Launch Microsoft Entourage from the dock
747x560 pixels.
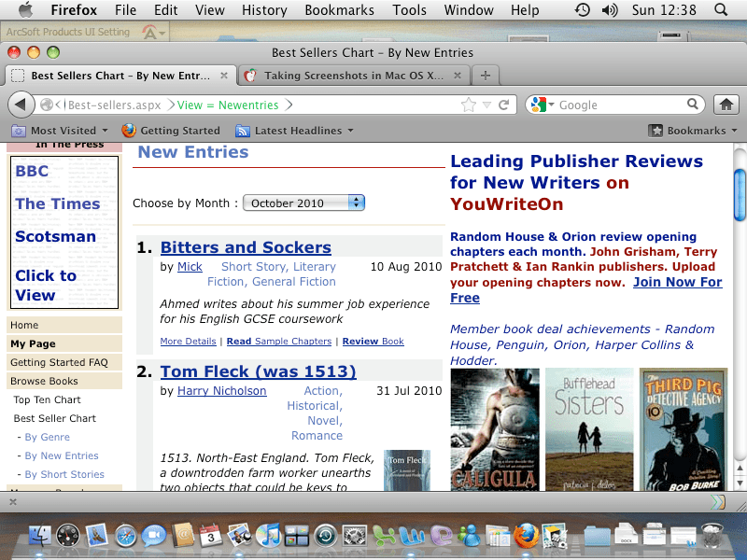coord(441,535)
